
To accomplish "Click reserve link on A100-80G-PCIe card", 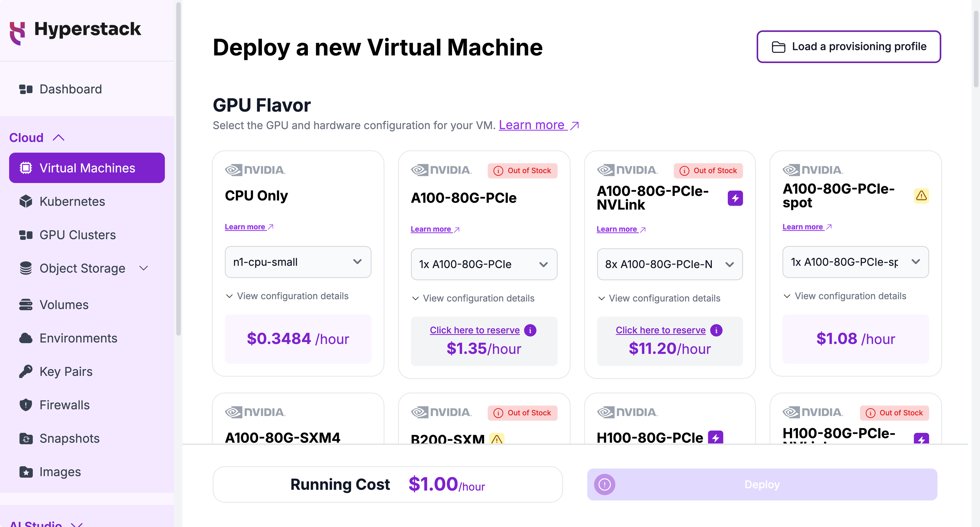I will pyautogui.click(x=474, y=330).
